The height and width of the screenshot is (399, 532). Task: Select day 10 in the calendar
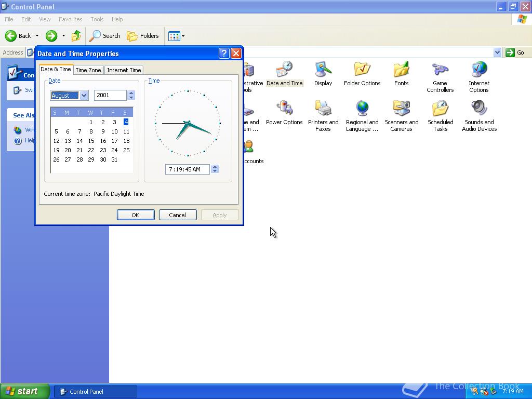coord(114,131)
